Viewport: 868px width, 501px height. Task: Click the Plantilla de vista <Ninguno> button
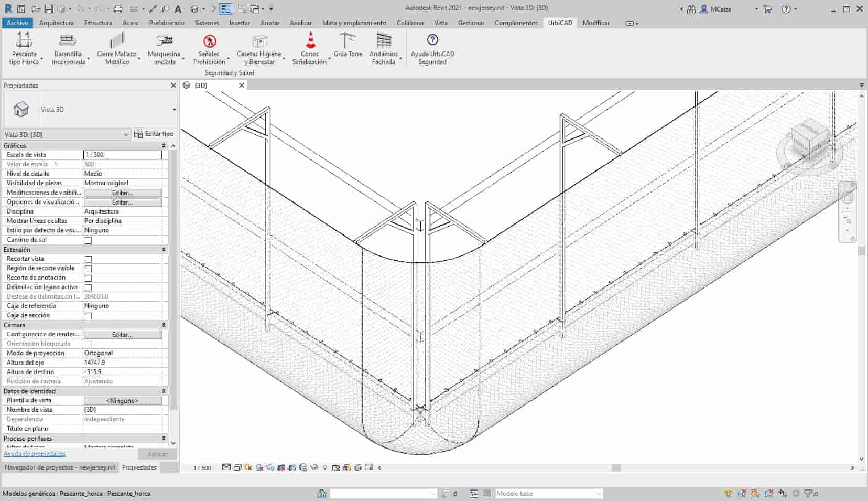[x=123, y=401]
